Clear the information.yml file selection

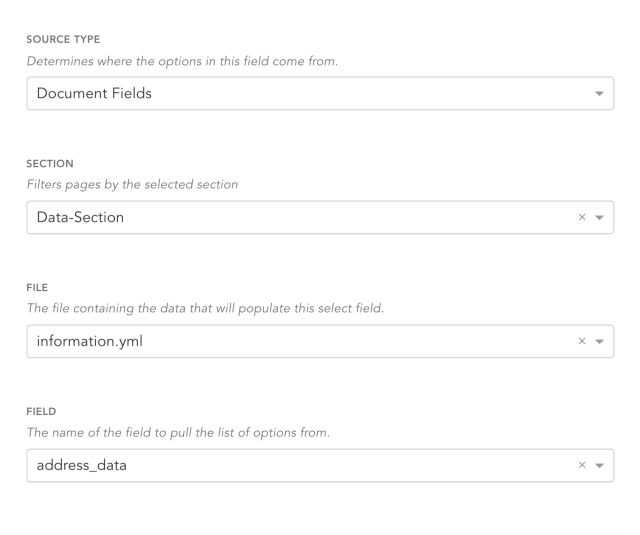coord(582,341)
